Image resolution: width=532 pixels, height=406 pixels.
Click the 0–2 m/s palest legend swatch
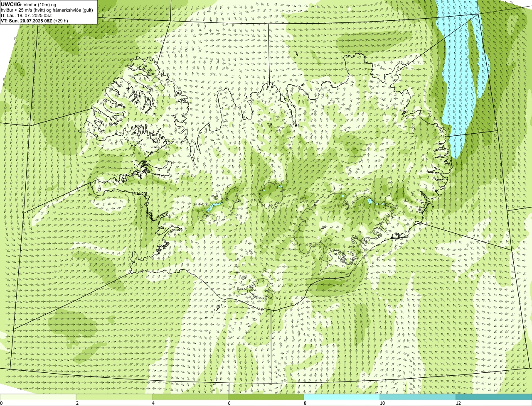[38, 397]
